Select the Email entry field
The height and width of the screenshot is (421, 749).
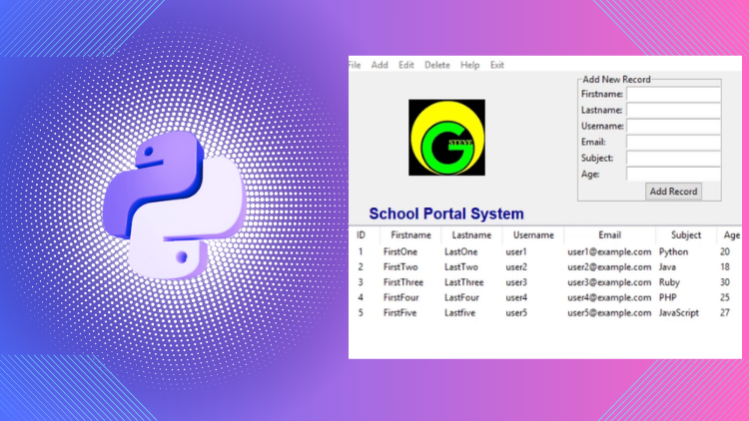click(673, 142)
